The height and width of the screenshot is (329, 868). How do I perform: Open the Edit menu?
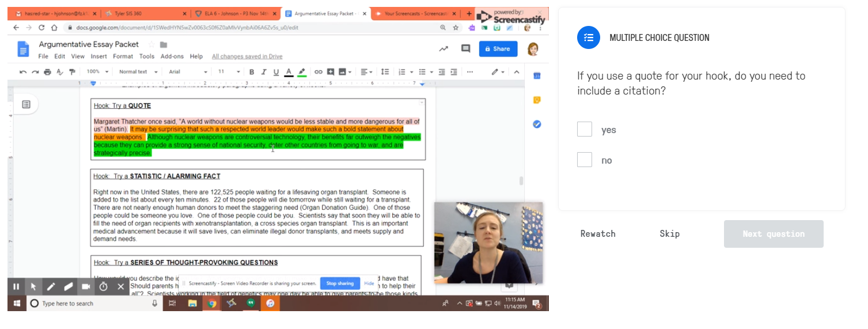point(60,56)
